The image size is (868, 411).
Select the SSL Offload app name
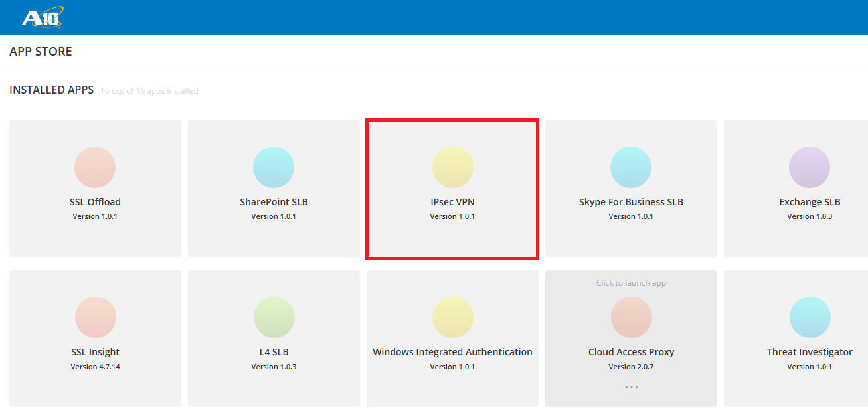95,202
